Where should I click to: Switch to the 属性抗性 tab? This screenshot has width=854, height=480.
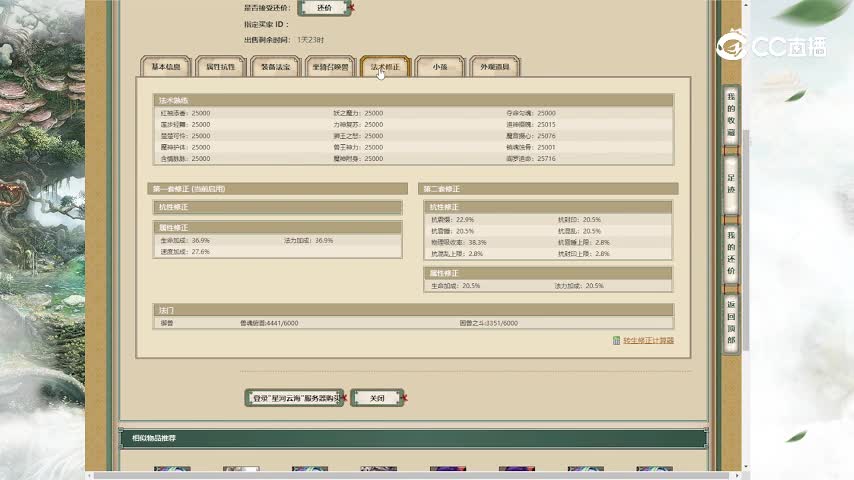(x=219, y=67)
